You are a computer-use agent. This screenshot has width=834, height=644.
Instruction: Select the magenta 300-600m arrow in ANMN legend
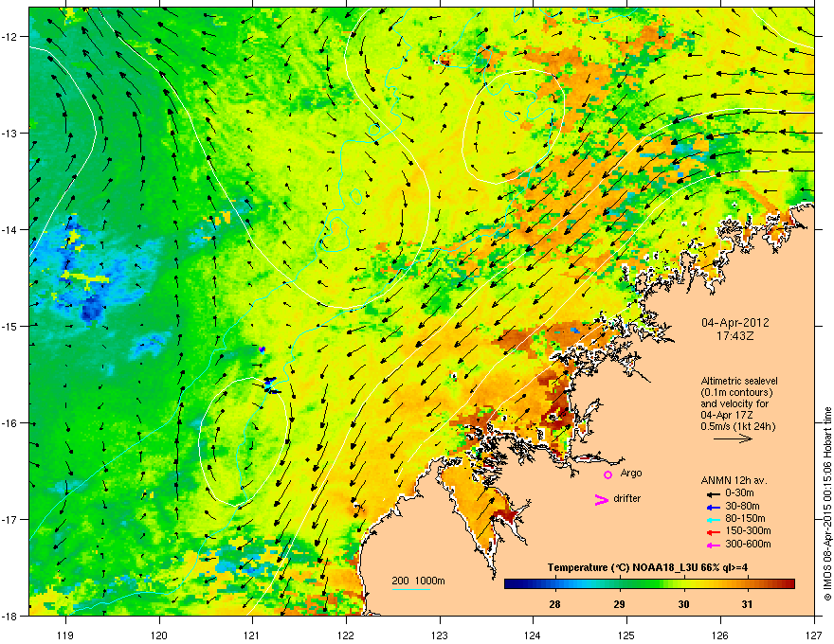713,545
